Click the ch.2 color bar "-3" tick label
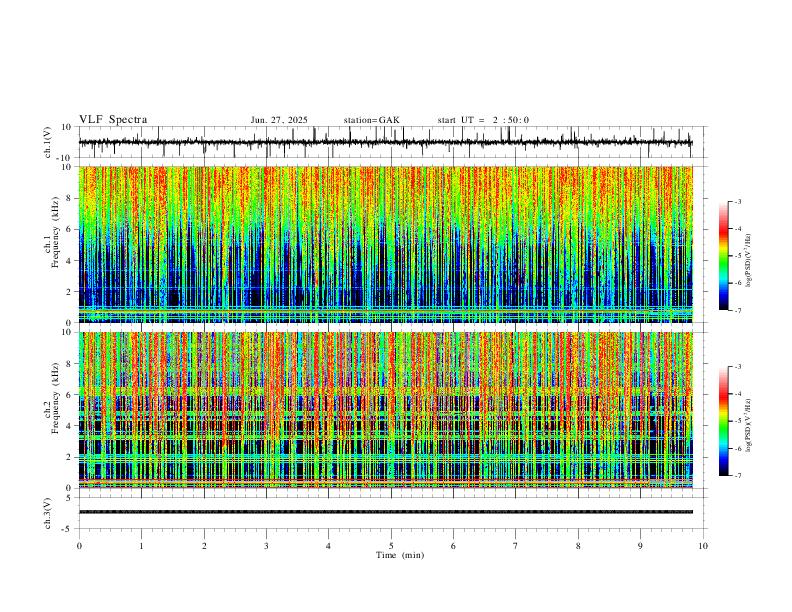Screen dimensions: 792x612 click(737, 367)
